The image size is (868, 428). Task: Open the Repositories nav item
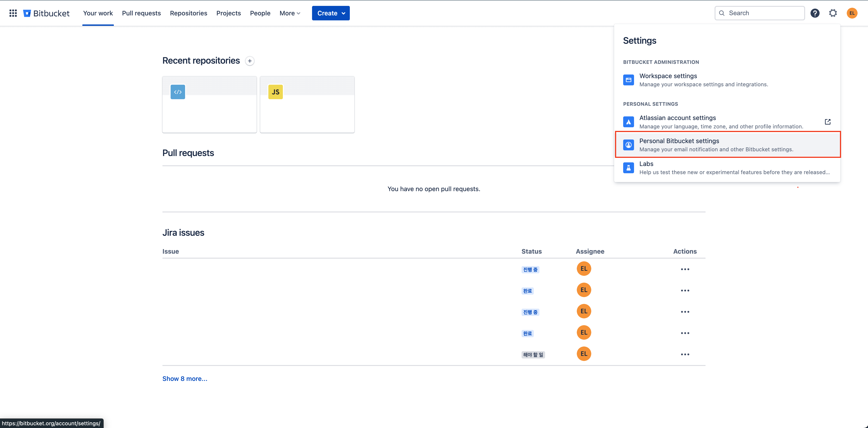click(x=188, y=13)
